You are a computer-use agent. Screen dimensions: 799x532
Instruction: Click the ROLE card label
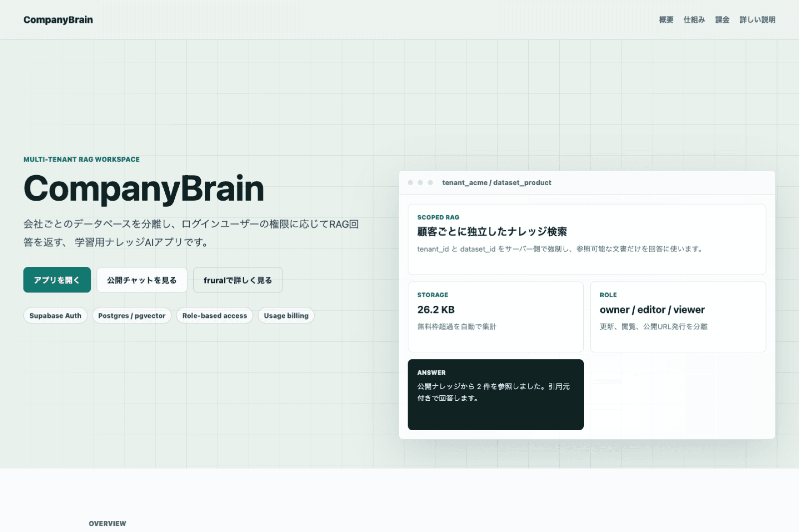(608, 295)
